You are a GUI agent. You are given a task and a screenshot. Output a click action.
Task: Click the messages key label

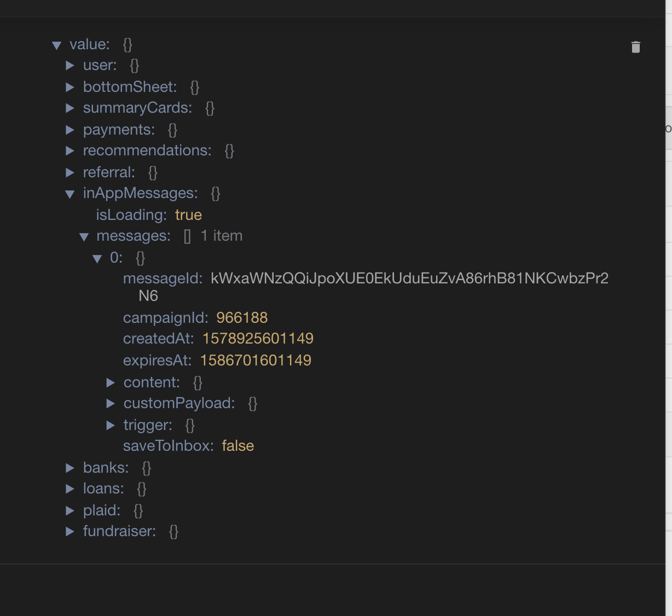(134, 236)
